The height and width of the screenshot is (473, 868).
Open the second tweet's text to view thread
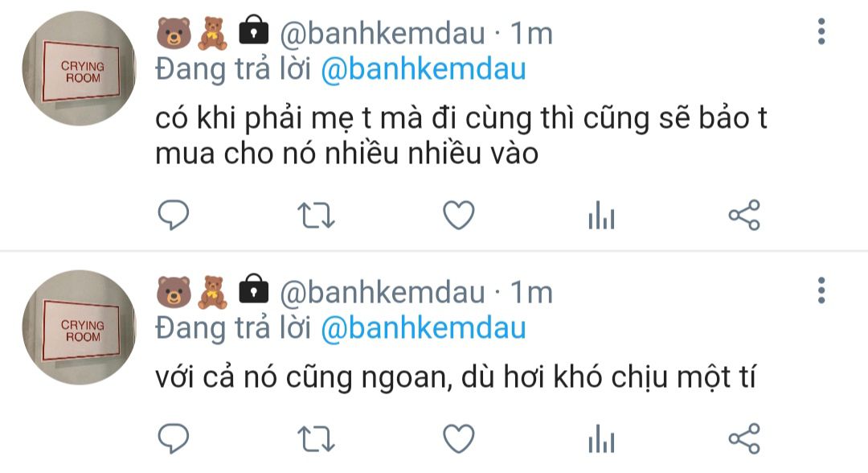tap(456, 378)
